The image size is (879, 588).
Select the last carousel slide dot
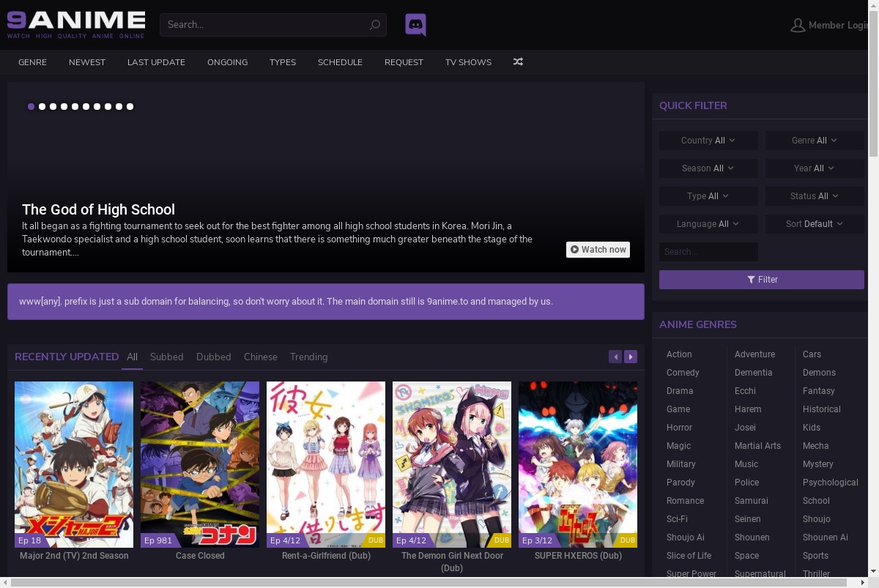point(130,107)
